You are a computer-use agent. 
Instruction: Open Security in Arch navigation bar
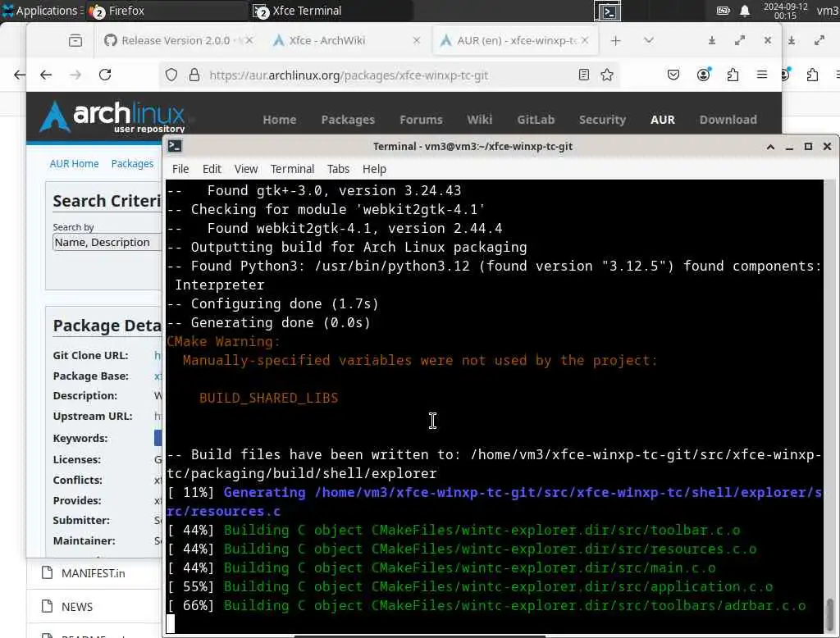pyautogui.click(x=602, y=120)
